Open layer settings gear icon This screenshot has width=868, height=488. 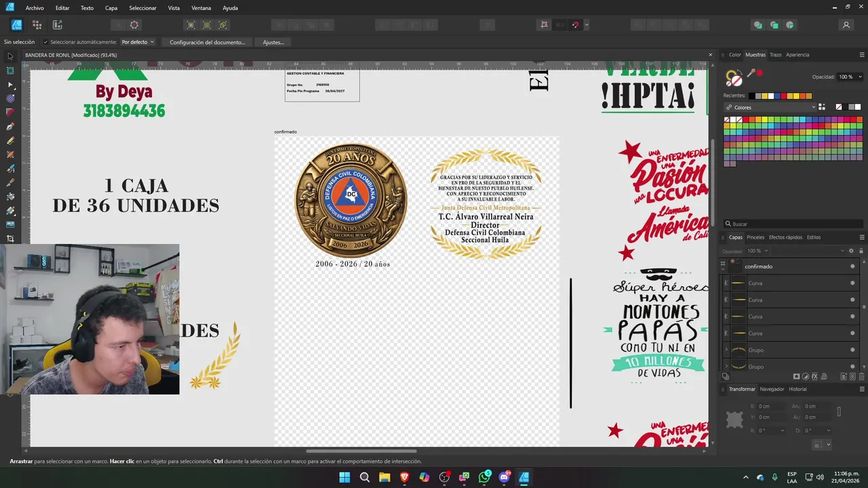tap(852, 251)
